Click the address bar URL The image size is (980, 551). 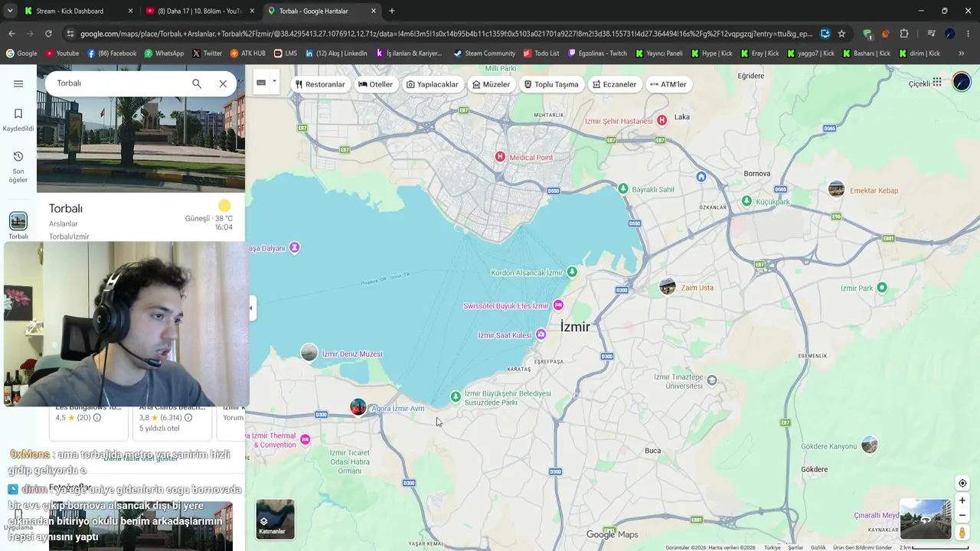point(446,34)
